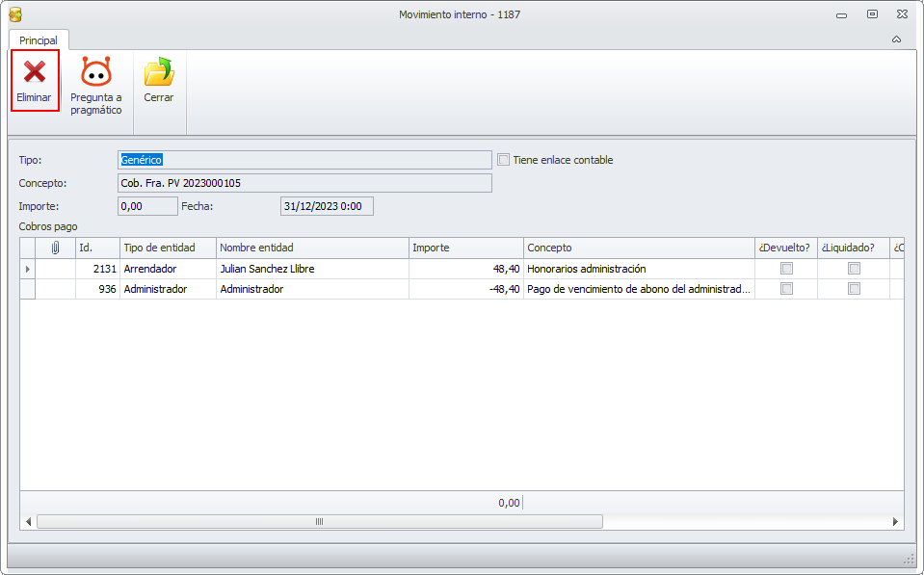Open Pregunta a pragmático assistant
924x575 pixels.
(x=96, y=86)
